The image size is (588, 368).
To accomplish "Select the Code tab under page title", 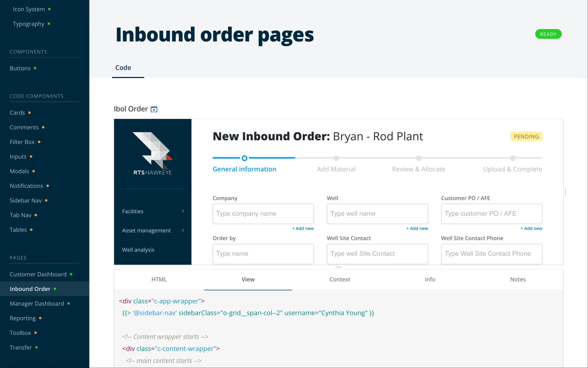I will coord(123,68).
